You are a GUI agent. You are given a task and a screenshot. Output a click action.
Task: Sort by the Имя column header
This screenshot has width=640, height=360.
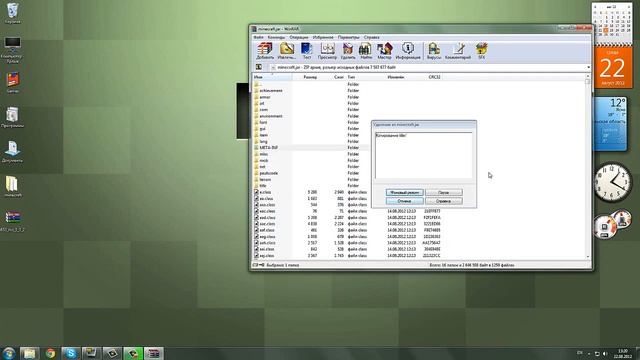[272, 77]
